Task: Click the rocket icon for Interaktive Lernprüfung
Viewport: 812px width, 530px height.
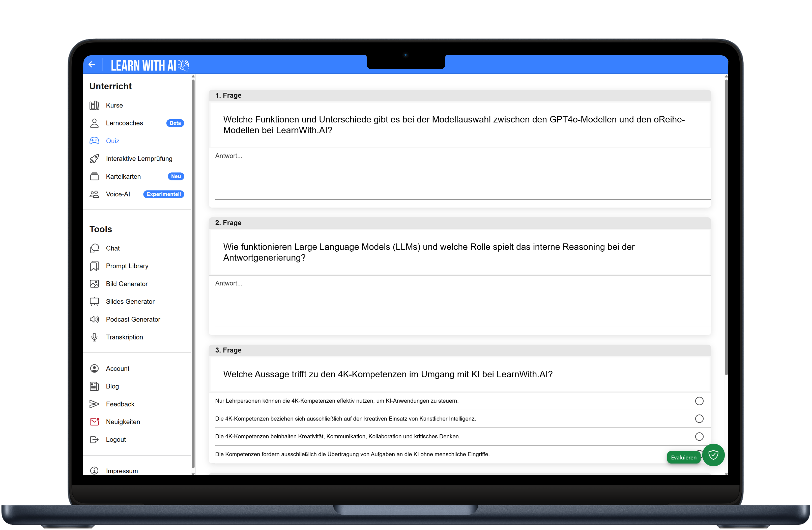Action: click(x=94, y=159)
